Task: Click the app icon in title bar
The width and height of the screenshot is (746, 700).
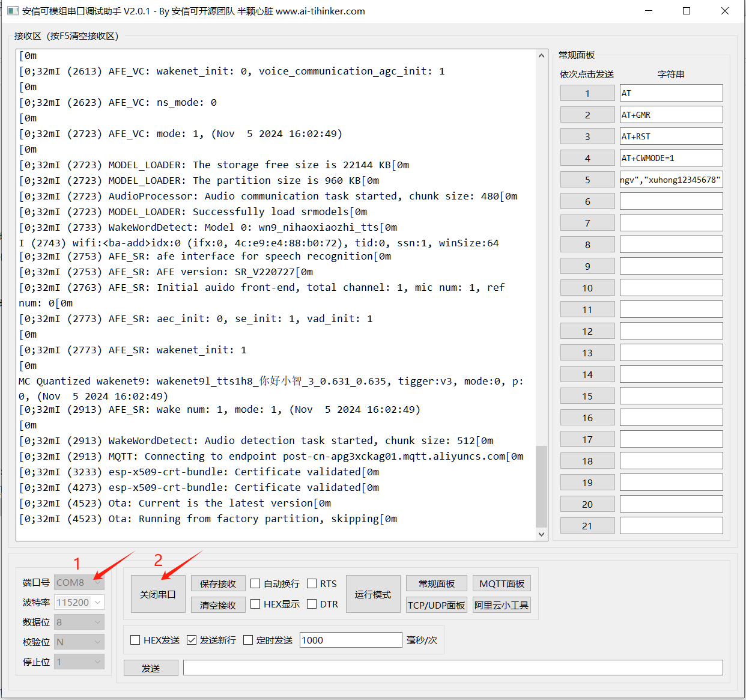Action: (13, 11)
